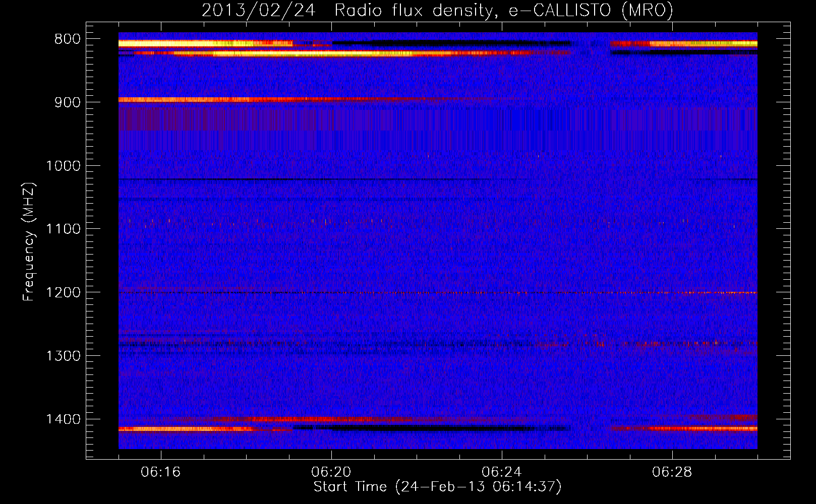Screen dimensions: 816x504
Task: Click the 800 frequency tick label
Action: pyautogui.click(x=67, y=39)
